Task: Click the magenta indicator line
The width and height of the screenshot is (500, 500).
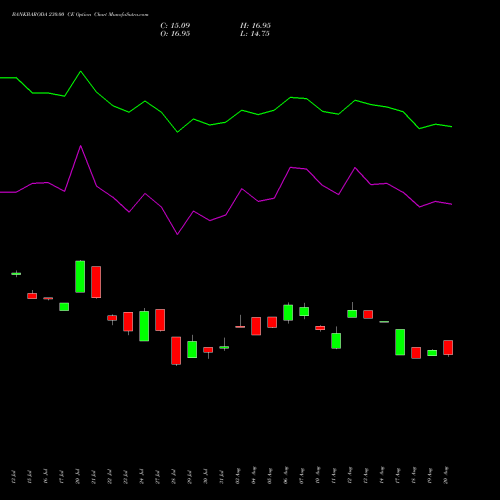Action: (x=226, y=215)
